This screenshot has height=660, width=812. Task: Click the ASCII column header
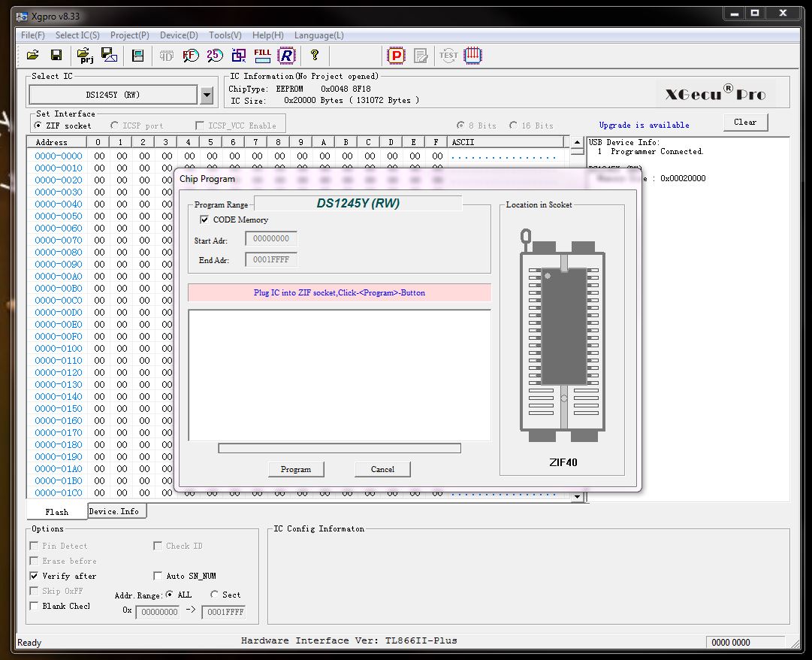[x=506, y=142]
